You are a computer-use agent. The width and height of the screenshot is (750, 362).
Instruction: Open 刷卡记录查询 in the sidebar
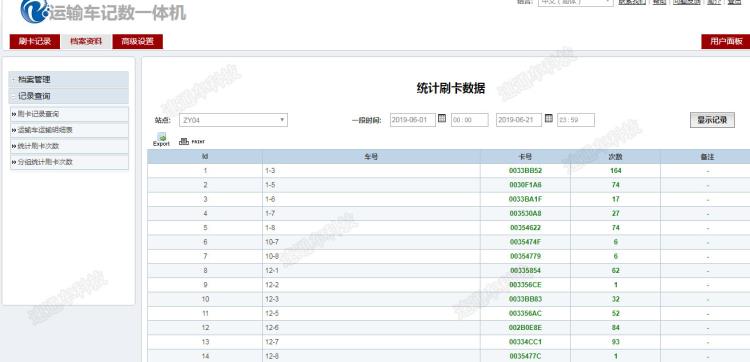[x=69, y=114]
